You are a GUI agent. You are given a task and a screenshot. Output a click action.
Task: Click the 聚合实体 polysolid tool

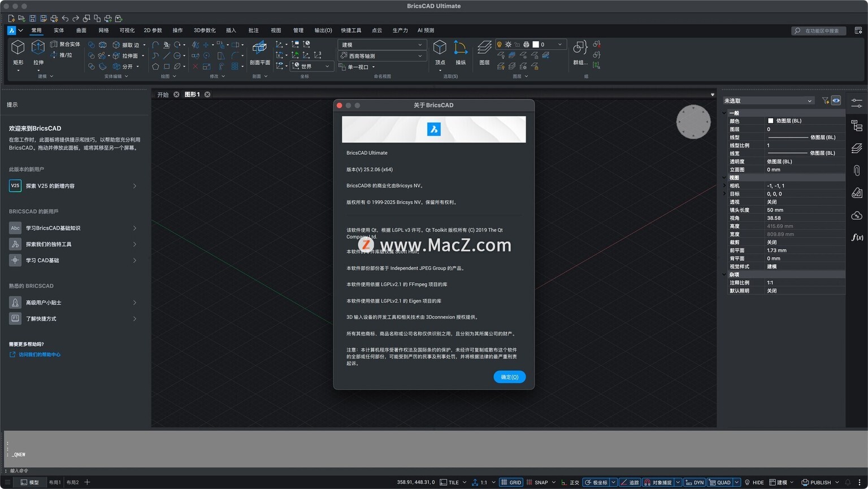[x=65, y=44]
